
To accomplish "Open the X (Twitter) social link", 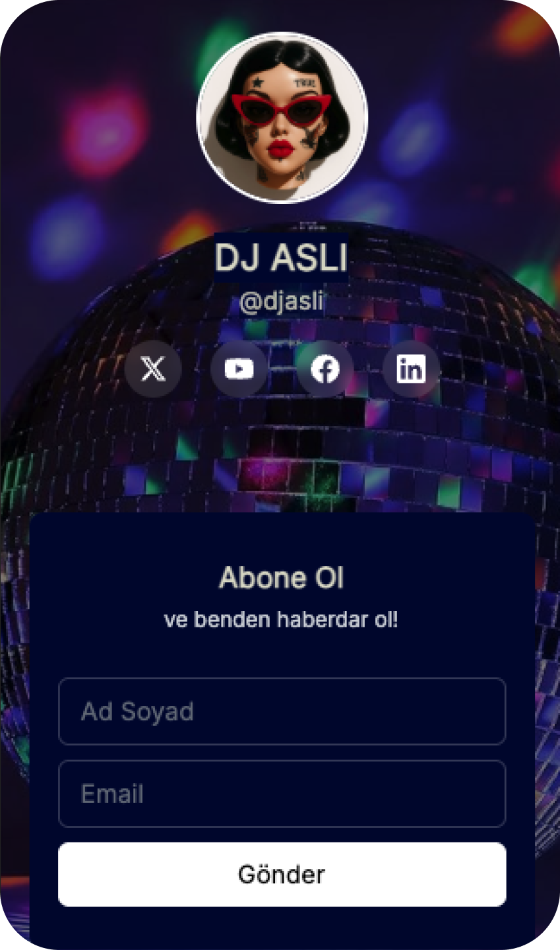I will [x=153, y=369].
